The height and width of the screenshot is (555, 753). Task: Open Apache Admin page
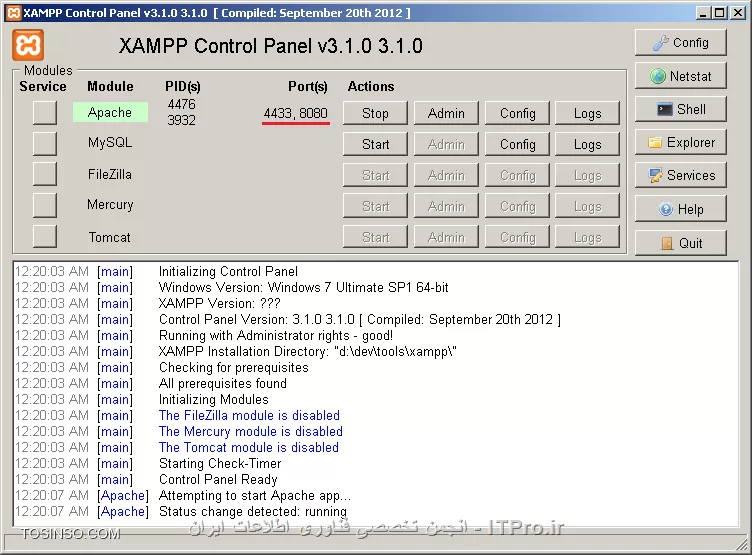point(446,113)
